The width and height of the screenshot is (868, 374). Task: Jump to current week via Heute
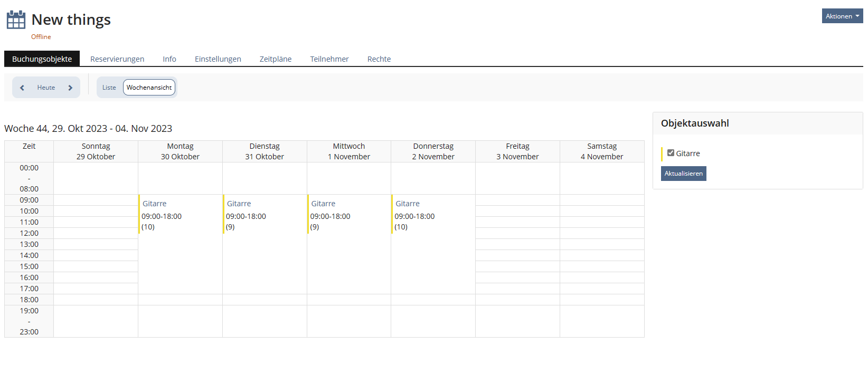(x=46, y=88)
